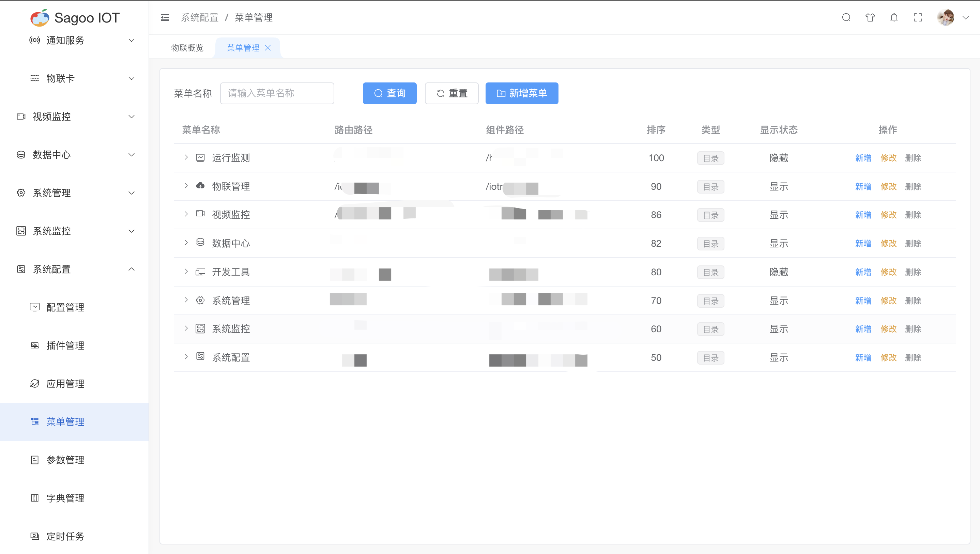Open the search magnifier icon in header

(x=846, y=17)
